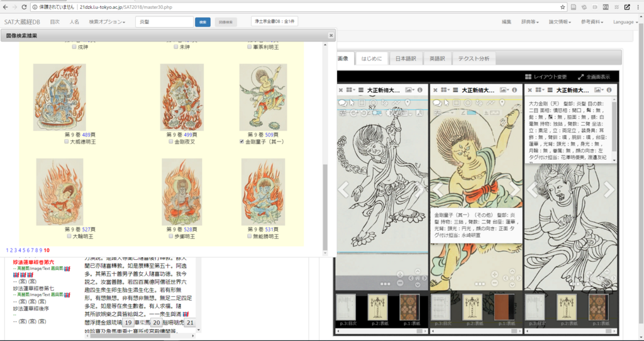Open layout grid dropdown in middle viewer header

(446, 90)
